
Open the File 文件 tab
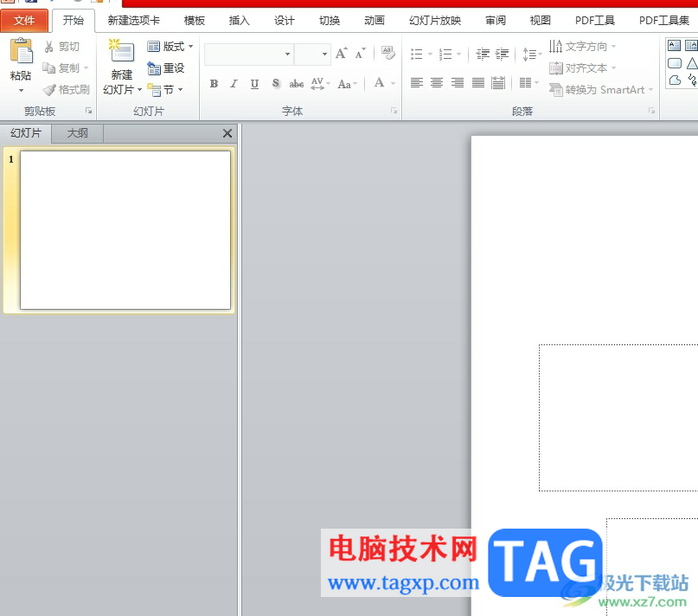point(24,21)
